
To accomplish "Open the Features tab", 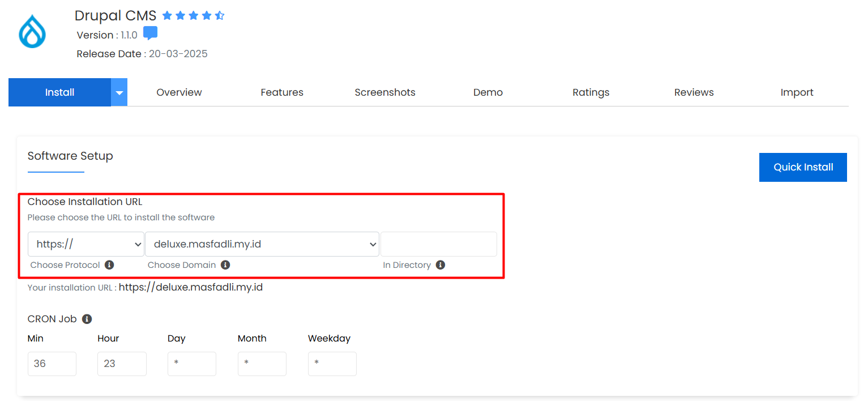I will tap(282, 92).
